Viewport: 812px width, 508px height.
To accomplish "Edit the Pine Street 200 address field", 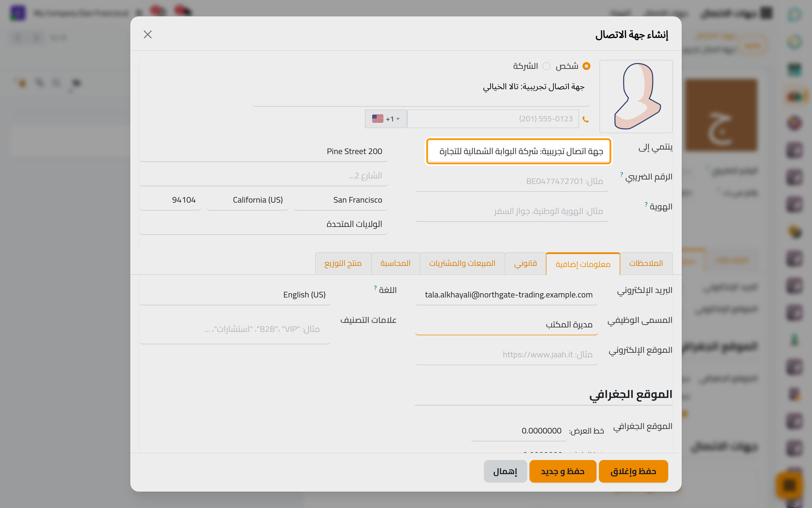I will 263,151.
